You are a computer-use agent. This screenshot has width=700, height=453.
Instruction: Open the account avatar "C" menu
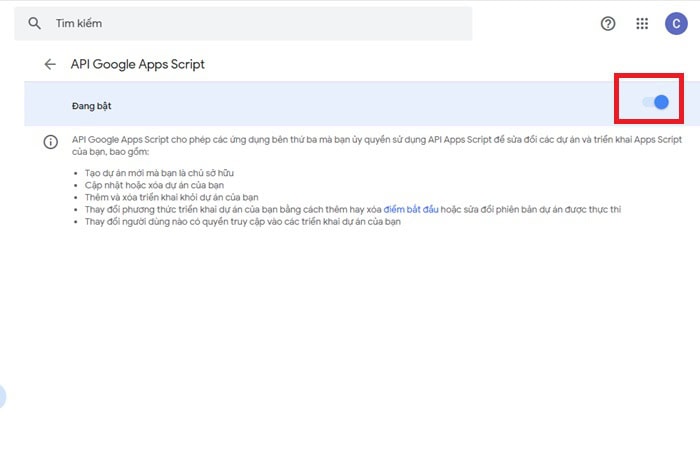tap(675, 23)
